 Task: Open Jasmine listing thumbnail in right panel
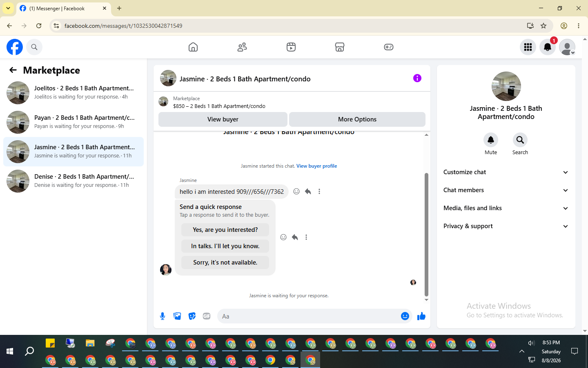[x=506, y=86]
